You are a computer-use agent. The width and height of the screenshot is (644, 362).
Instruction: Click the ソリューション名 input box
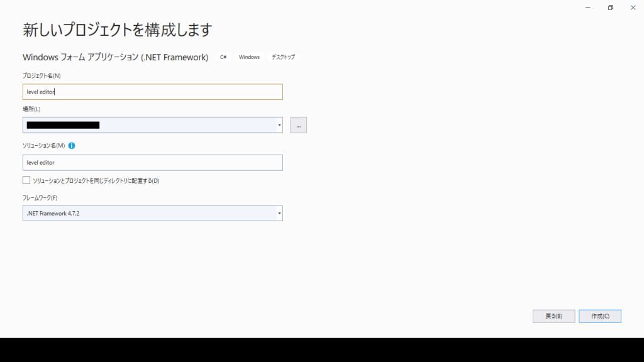152,162
